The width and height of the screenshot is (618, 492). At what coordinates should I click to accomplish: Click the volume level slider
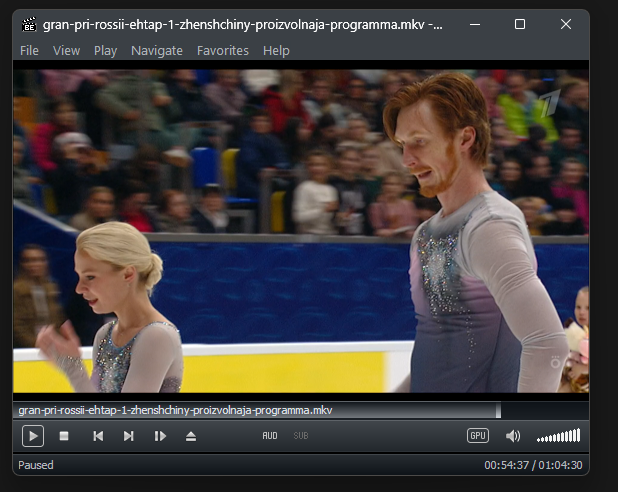558,436
